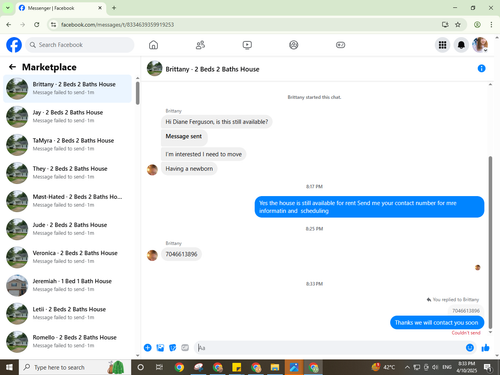Close the Messenger | Facebook tab

[x=100, y=8]
